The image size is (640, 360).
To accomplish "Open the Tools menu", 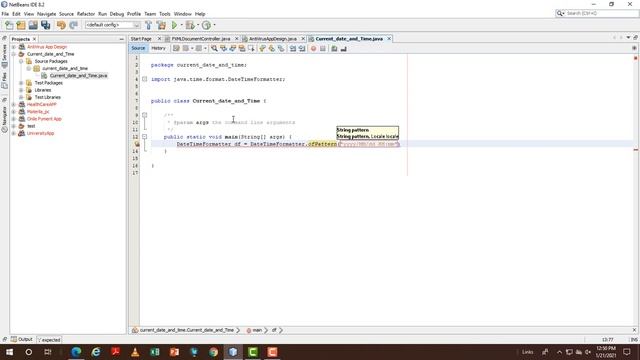I will point(164,14).
